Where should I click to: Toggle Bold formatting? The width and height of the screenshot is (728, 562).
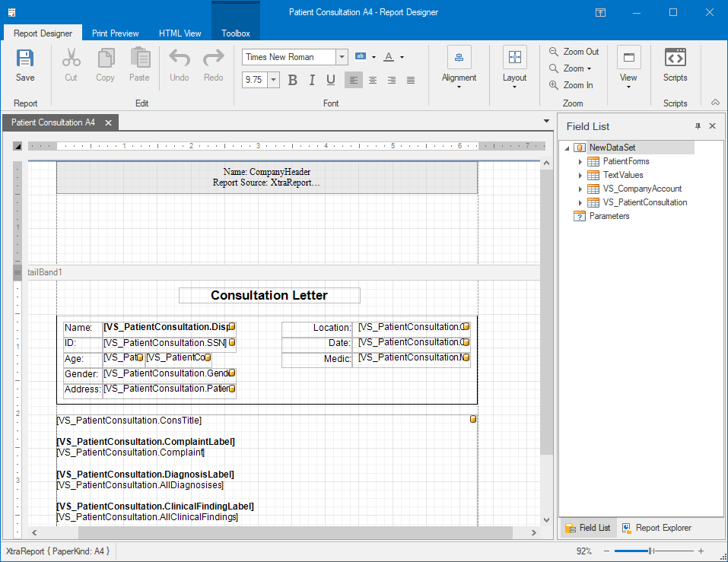(x=292, y=80)
